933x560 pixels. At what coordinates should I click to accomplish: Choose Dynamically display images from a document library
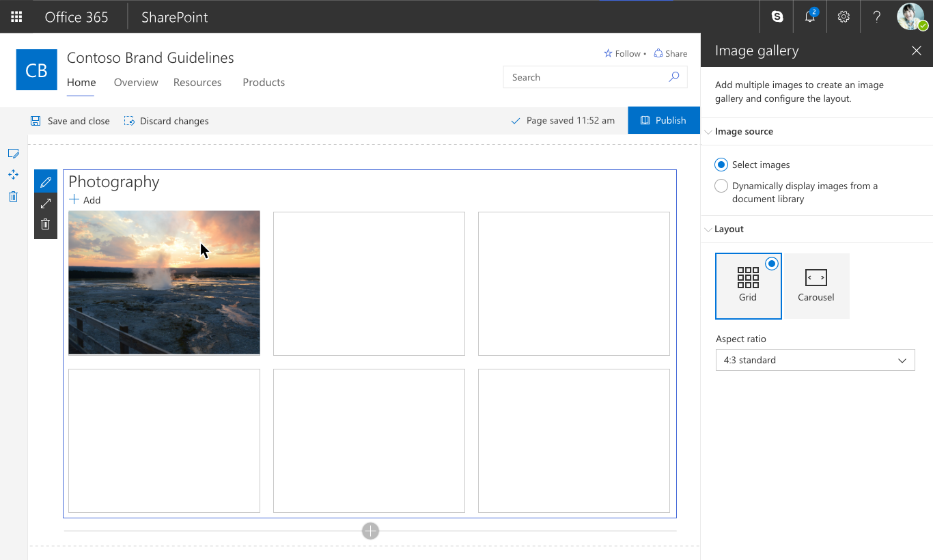click(x=721, y=186)
